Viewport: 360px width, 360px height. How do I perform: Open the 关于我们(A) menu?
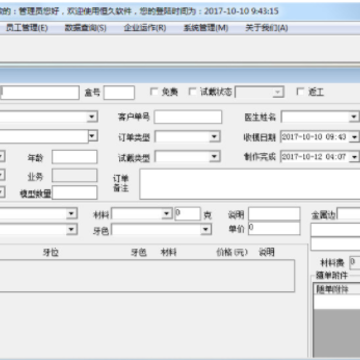point(266,28)
